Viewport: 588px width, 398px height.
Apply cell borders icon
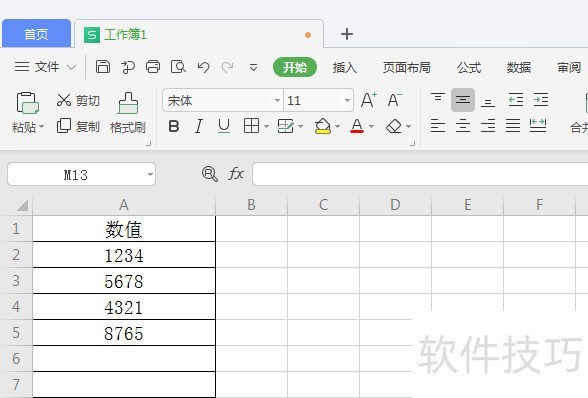[x=251, y=126]
